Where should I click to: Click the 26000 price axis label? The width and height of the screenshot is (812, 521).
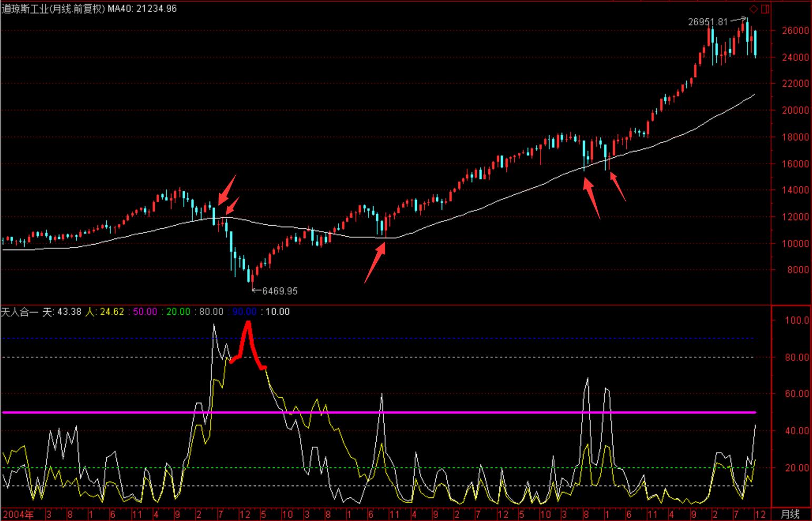click(795, 31)
